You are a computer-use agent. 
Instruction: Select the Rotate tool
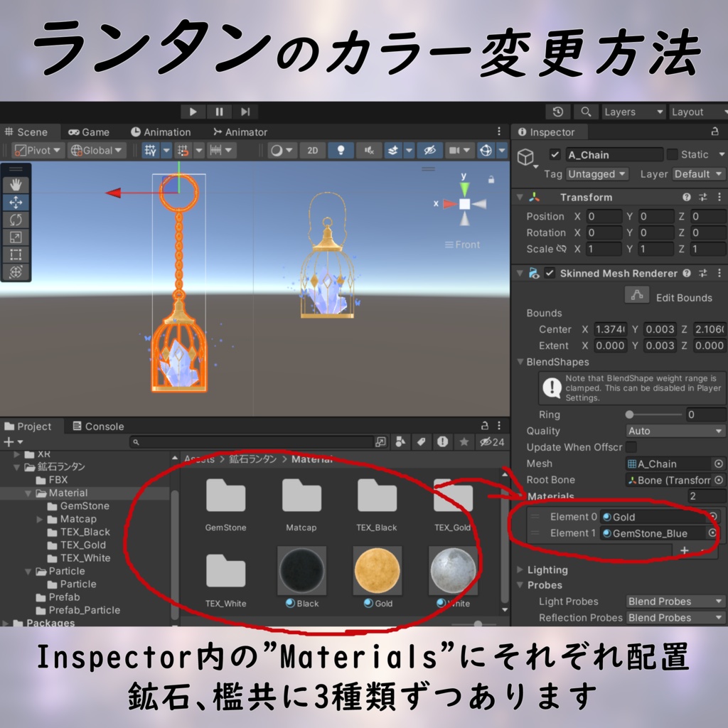pos(16,220)
